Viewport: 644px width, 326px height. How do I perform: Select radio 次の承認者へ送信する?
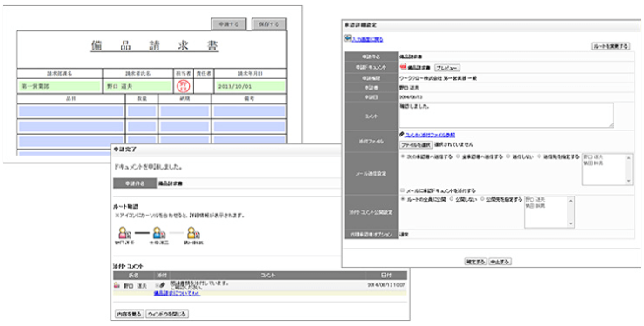tap(402, 156)
